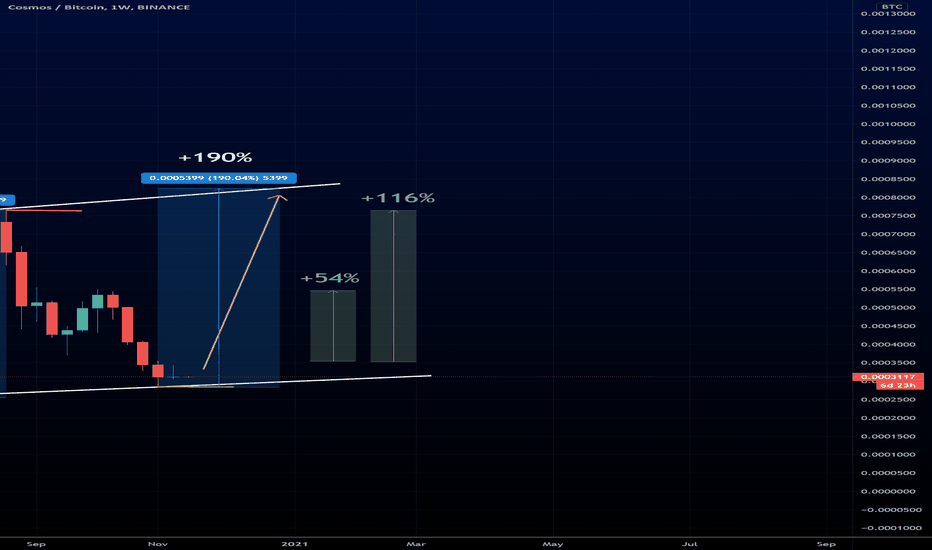Click the 0.0012500 price axis label
The width and height of the screenshot is (932, 550).
(888, 32)
